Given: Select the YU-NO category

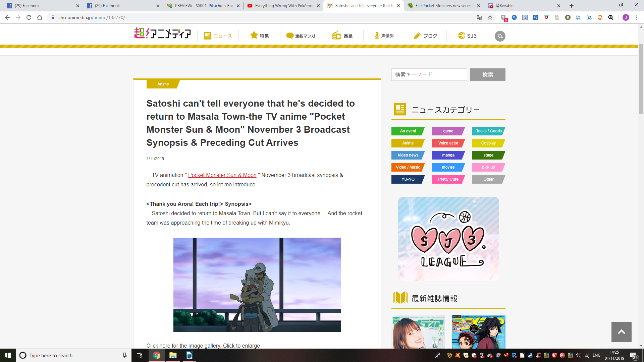Looking at the screenshot, I should pos(408,179).
